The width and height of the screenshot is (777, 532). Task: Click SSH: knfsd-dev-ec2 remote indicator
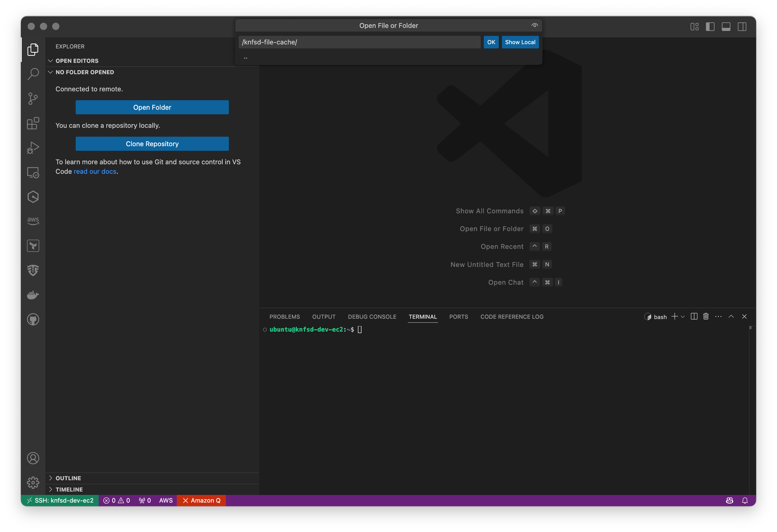pos(60,500)
